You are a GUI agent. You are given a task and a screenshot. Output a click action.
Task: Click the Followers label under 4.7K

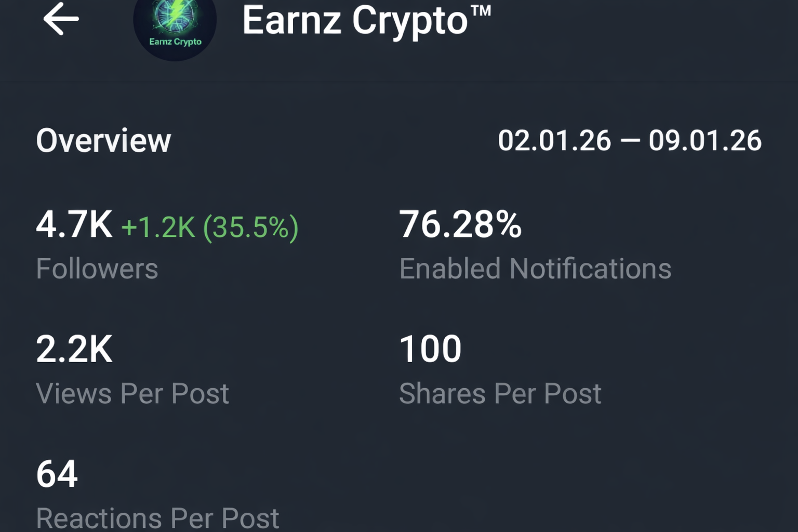[97, 268]
